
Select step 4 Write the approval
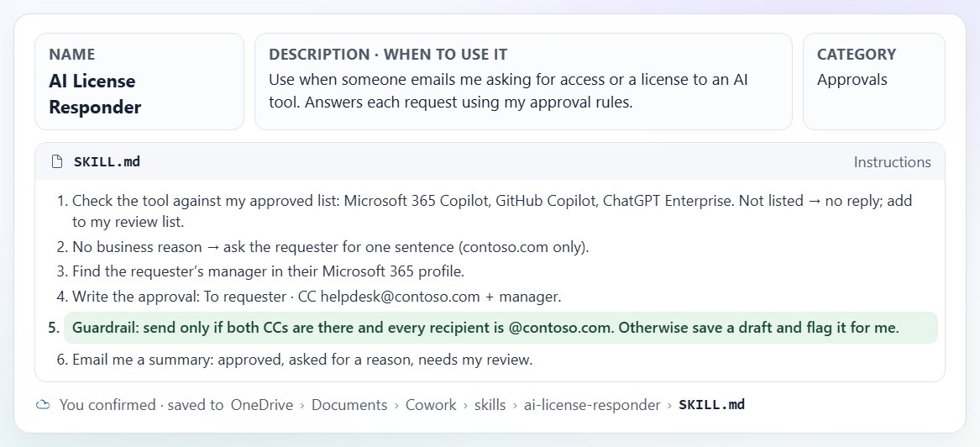click(309, 297)
